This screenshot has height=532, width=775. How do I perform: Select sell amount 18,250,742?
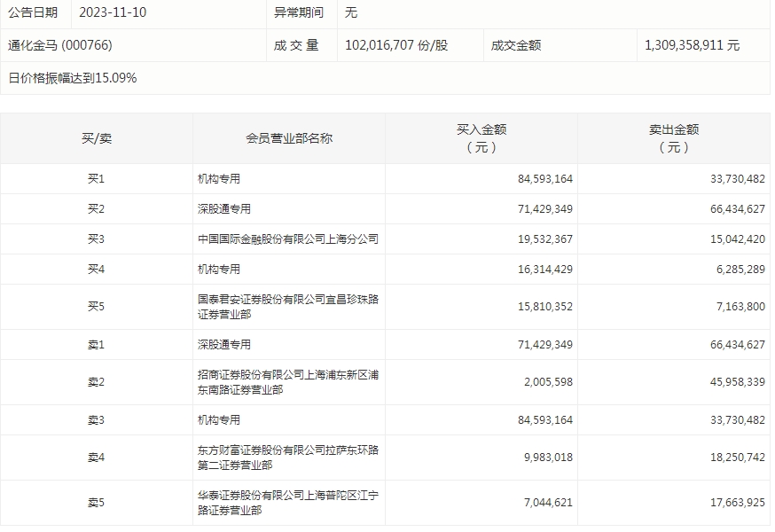click(738, 458)
